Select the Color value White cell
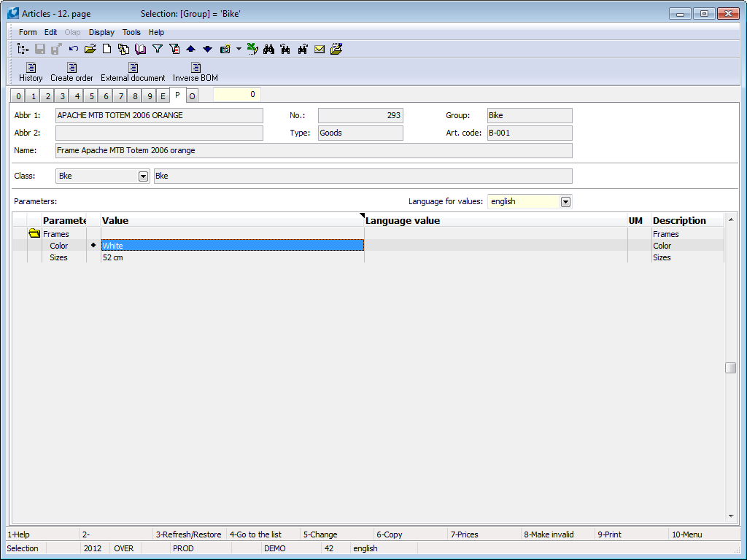This screenshot has width=747, height=560. [233, 245]
